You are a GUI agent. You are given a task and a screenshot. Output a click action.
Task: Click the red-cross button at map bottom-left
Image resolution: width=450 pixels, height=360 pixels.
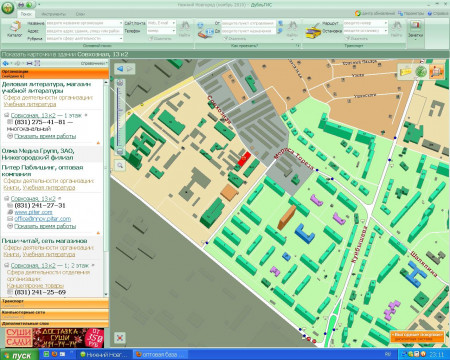[x=120, y=338]
